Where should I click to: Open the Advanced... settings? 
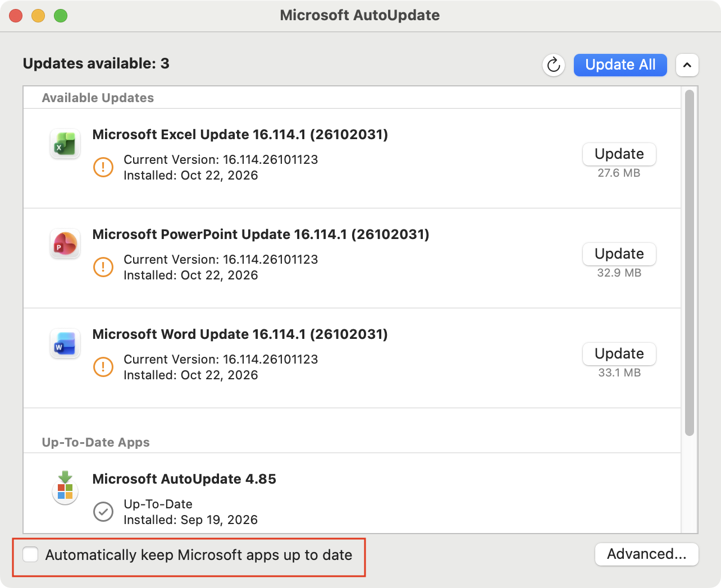[647, 554]
